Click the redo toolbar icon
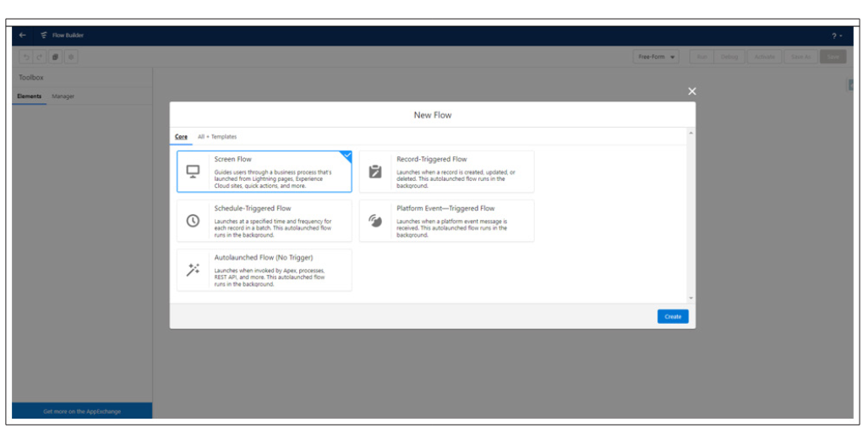 40,57
